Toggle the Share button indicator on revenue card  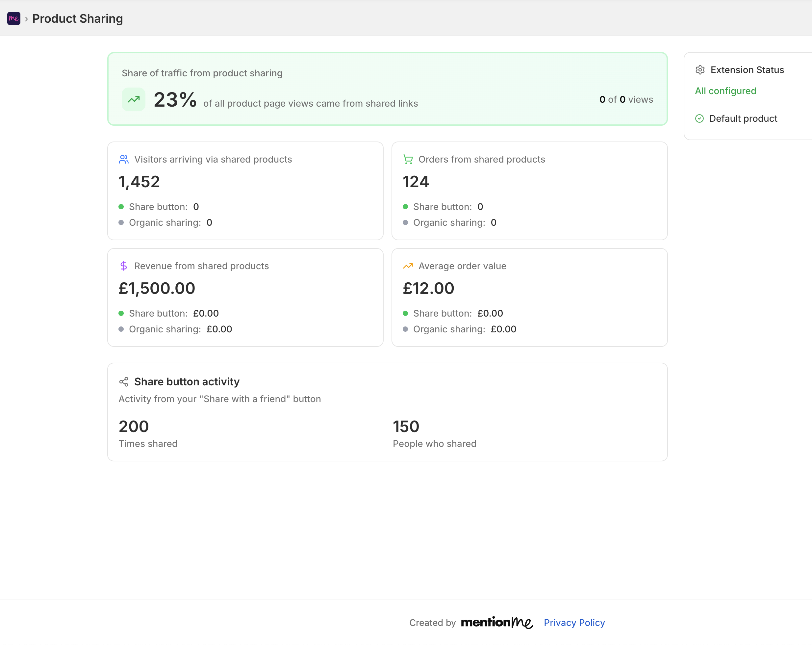click(x=121, y=313)
